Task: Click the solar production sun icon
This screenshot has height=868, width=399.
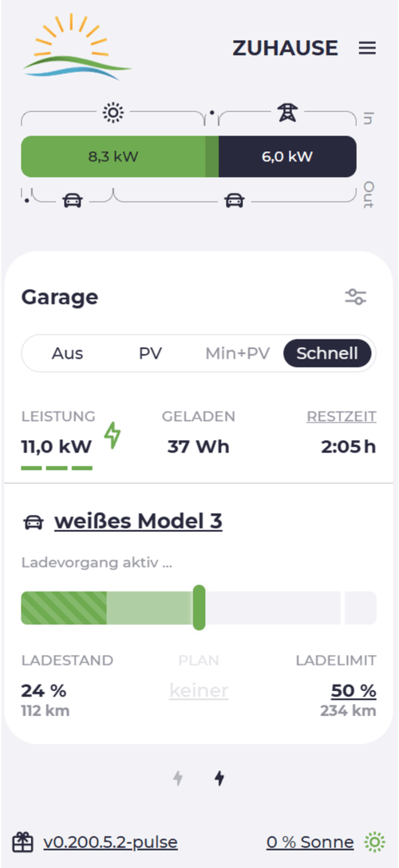Action: (x=113, y=113)
